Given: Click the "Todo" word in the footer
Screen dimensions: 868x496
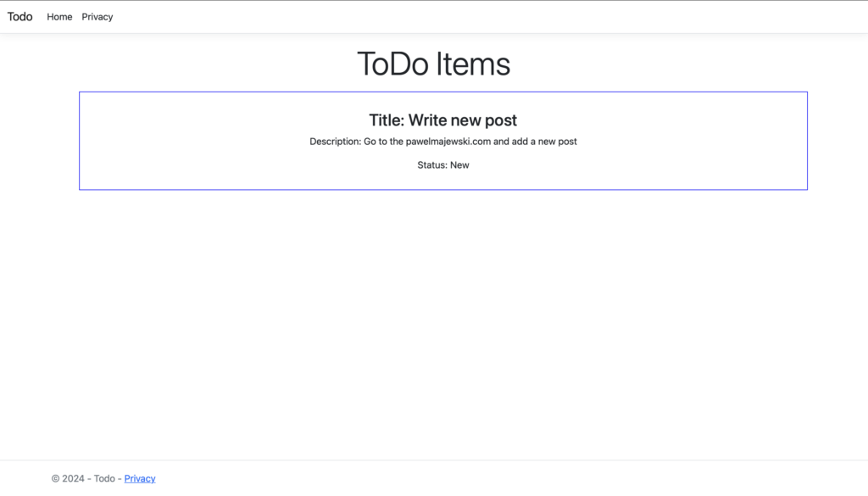Looking at the screenshot, I should (104, 479).
